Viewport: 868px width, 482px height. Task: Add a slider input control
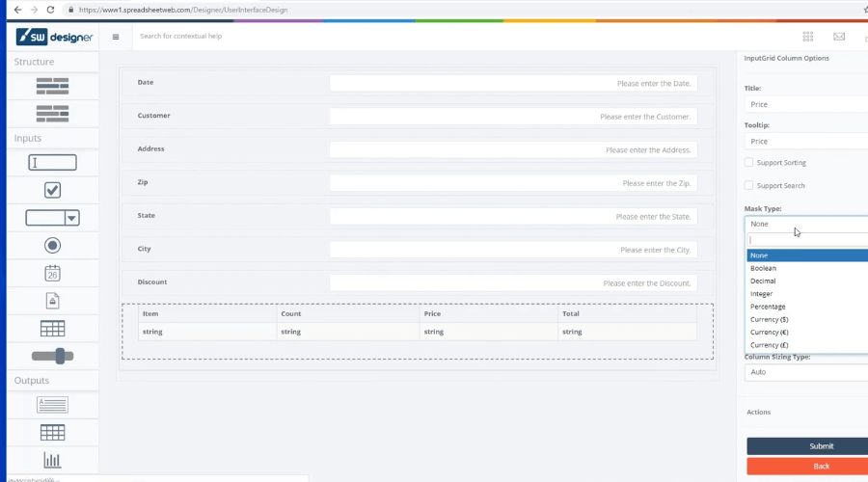pyautogui.click(x=53, y=357)
